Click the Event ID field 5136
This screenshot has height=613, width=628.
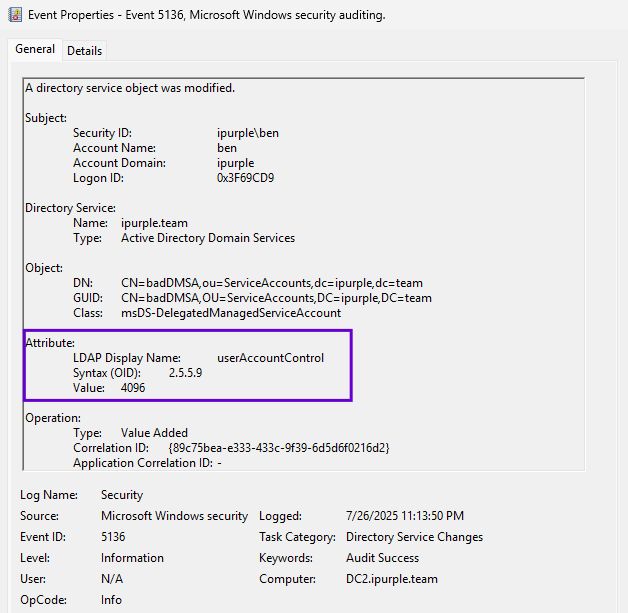113,537
